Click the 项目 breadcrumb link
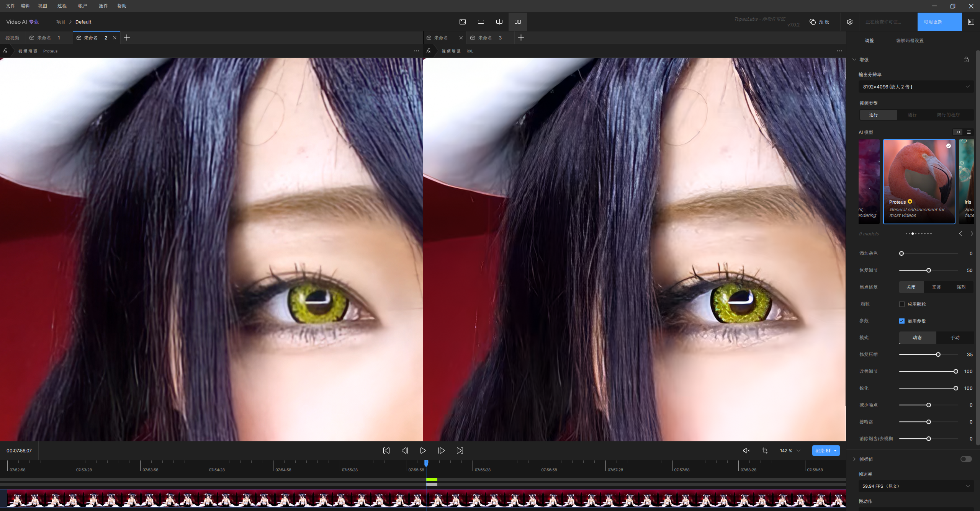The height and width of the screenshot is (511, 980). point(61,22)
